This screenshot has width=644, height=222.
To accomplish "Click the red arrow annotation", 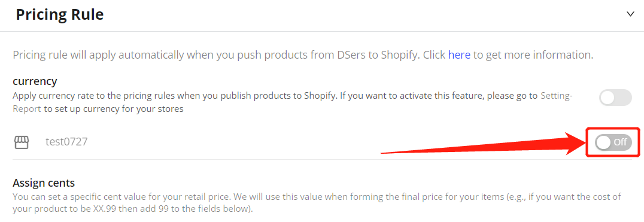I will tap(484, 144).
